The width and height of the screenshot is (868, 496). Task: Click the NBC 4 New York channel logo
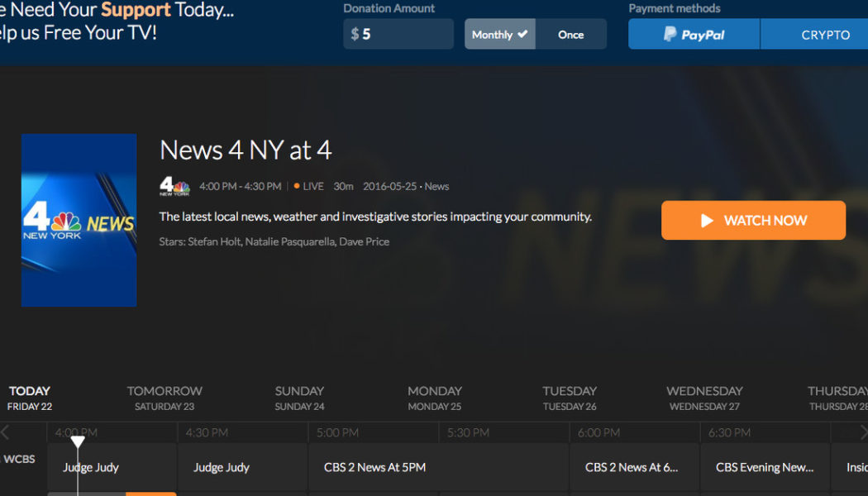[x=174, y=186]
